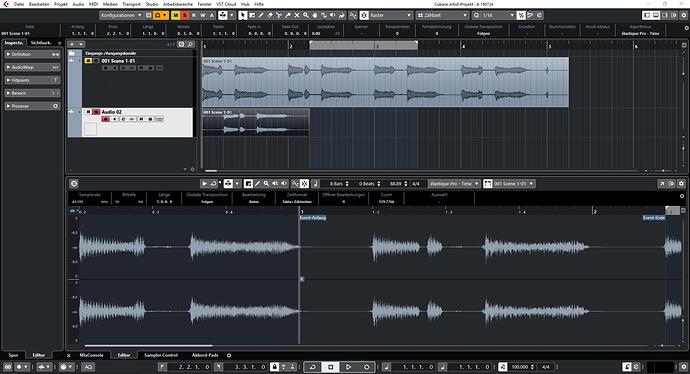
Task: Open the Bearbeiten menu
Action: point(39,4)
